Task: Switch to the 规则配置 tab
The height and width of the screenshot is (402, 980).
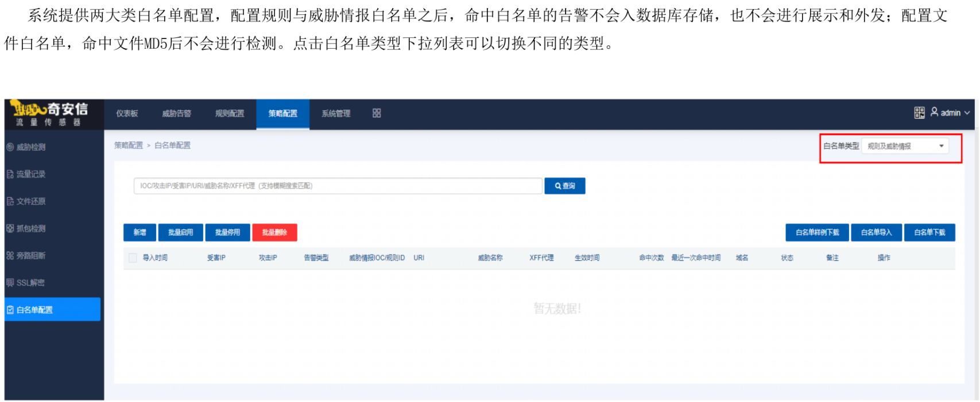Action: [230, 114]
